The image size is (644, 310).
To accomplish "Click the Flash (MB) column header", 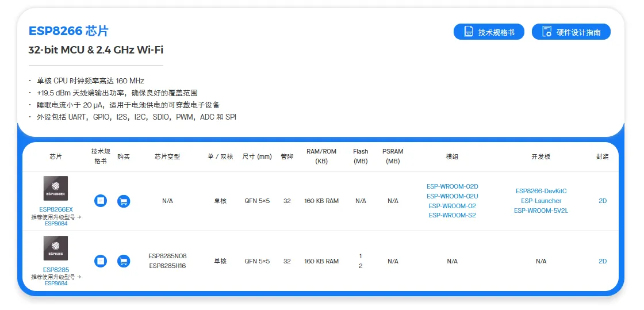I will click(x=361, y=156).
